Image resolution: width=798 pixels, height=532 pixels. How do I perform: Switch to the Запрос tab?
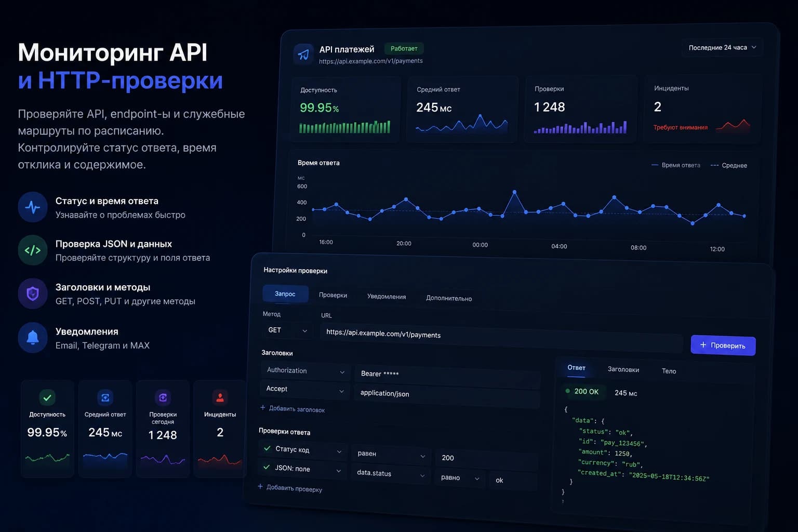tap(285, 294)
